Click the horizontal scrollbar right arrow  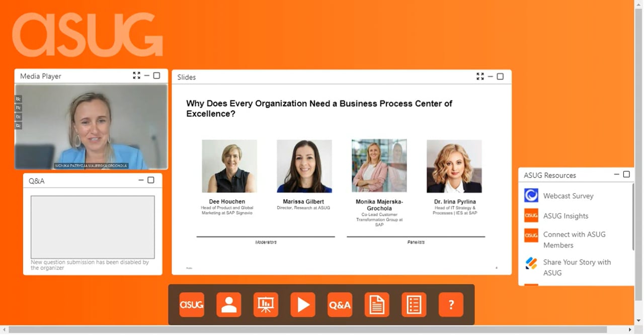click(x=630, y=330)
